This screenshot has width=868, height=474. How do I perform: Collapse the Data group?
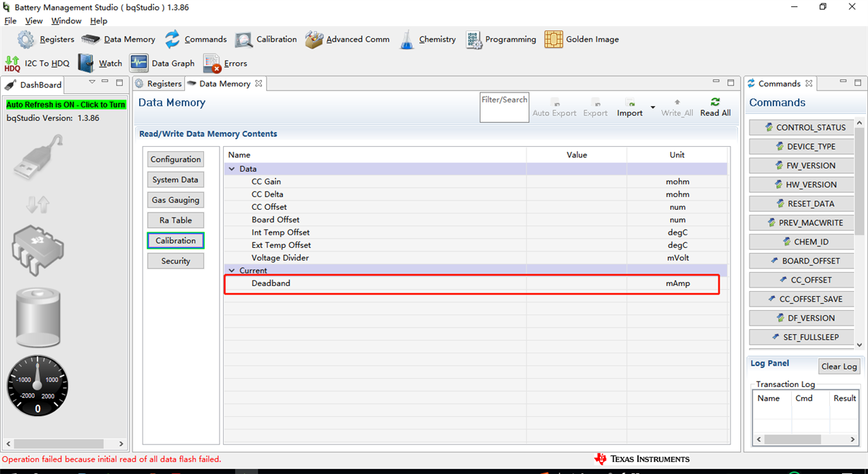coord(231,170)
